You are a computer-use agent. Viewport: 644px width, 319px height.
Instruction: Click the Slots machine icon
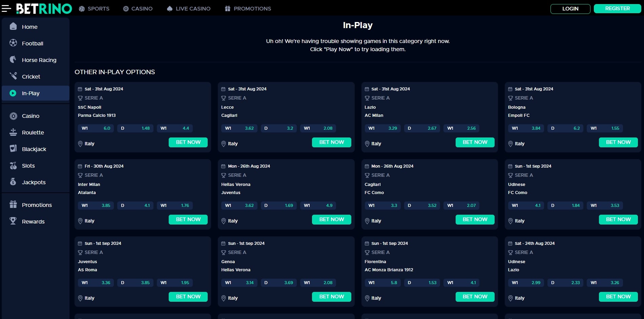tap(13, 165)
